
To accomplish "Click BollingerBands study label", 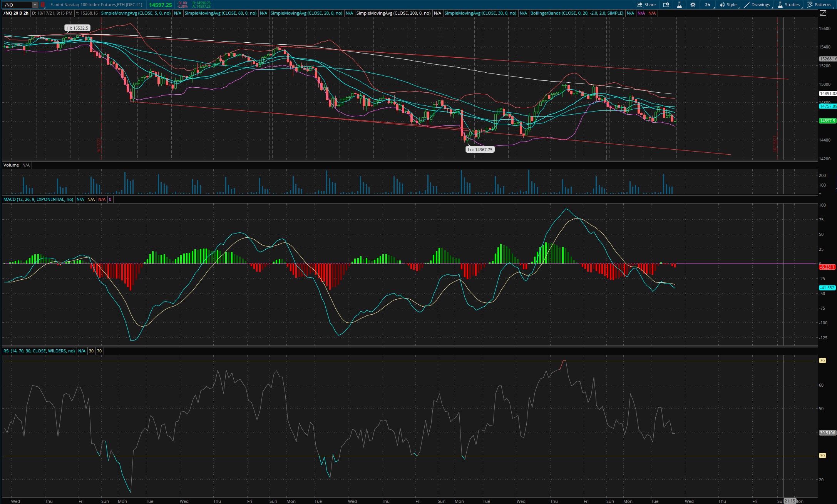I will point(576,13).
